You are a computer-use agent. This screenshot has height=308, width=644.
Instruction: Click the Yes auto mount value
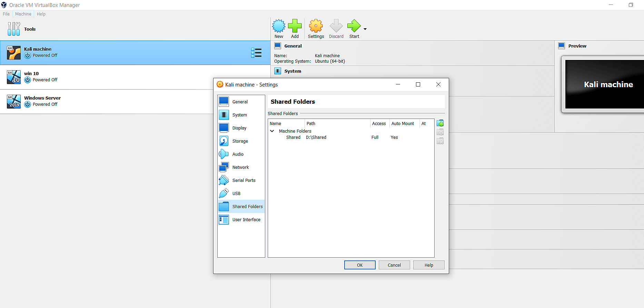coord(394,137)
